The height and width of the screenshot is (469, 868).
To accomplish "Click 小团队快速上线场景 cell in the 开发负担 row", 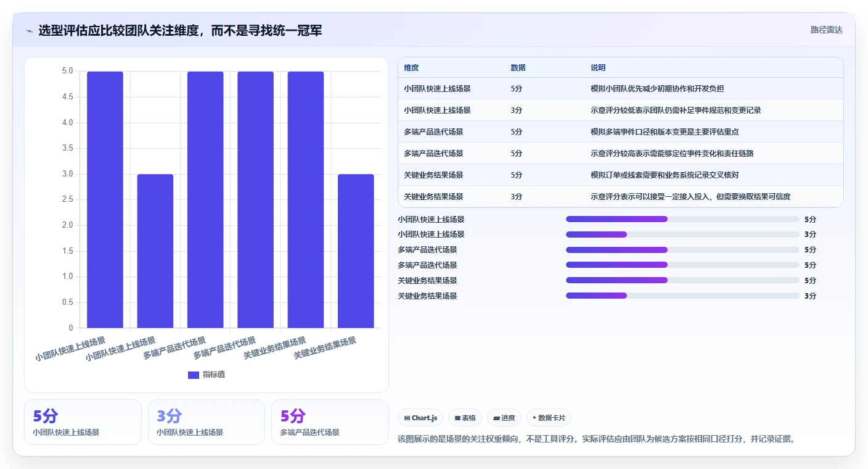I will [x=437, y=89].
